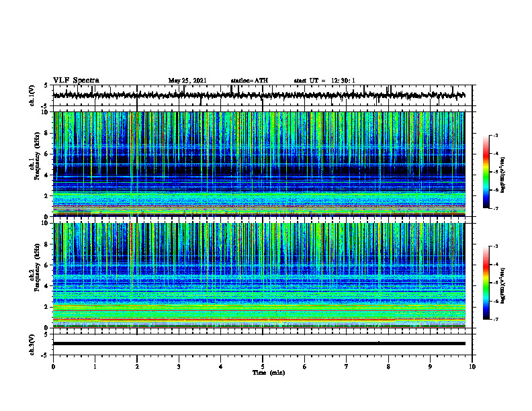The image size is (532, 411).
Task: Click the time axis tick label '8'
Action: (x=388, y=367)
